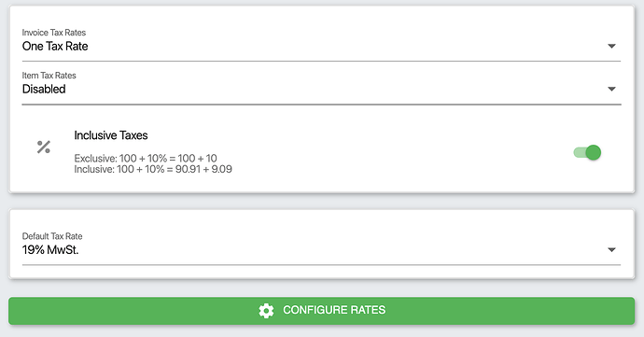Click the percent icon beside Inclusive Taxes
This screenshot has height=337, width=644.
(x=44, y=147)
